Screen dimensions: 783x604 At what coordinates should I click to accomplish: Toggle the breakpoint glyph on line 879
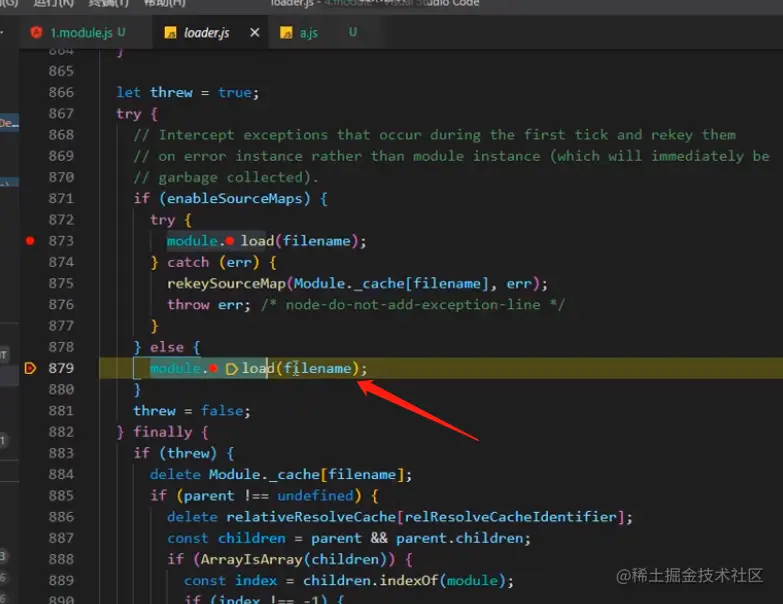pyautogui.click(x=30, y=368)
